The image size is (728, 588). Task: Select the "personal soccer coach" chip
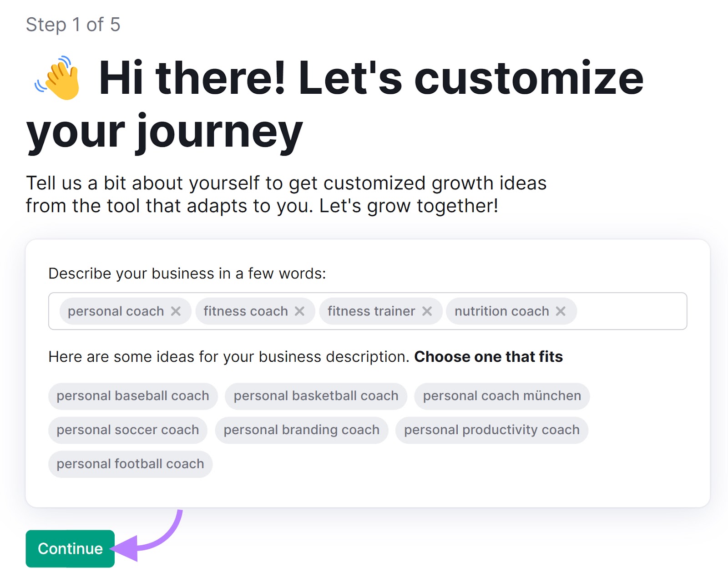[x=127, y=430]
